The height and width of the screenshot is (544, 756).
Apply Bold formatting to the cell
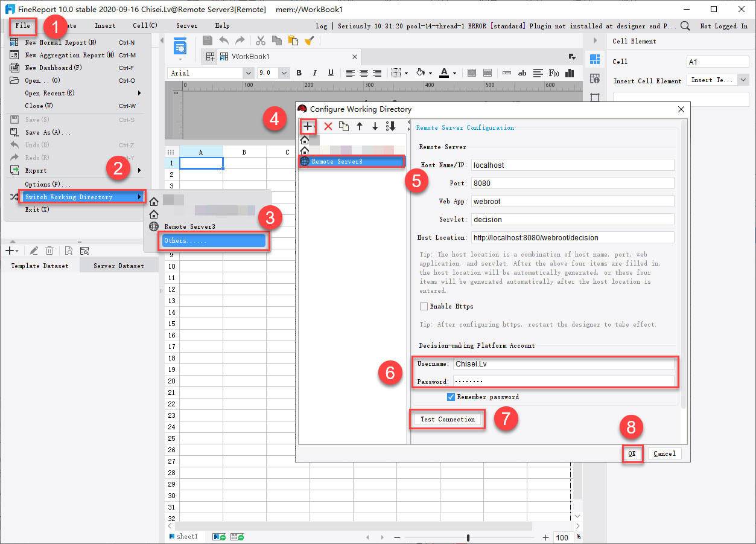point(299,72)
